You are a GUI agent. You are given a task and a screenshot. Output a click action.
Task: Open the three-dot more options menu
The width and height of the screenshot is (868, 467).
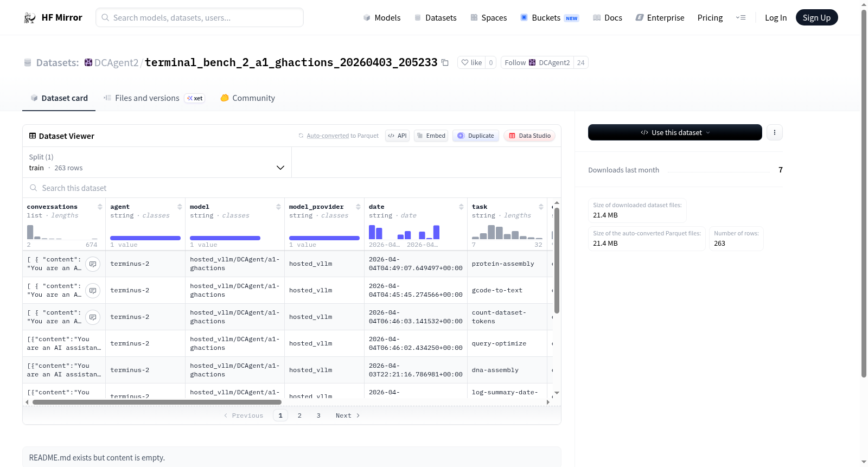pyautogui.click(x=775, y=132)
